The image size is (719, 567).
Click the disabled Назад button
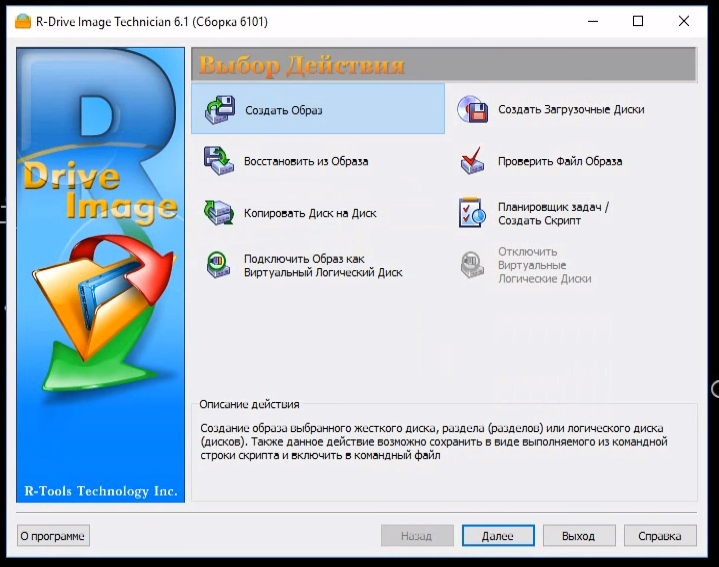[417, 536]
